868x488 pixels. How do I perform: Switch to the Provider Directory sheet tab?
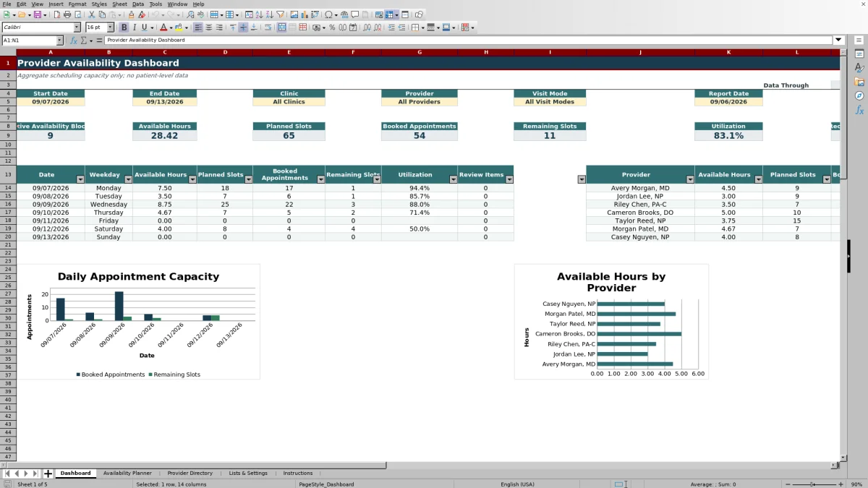190,473
